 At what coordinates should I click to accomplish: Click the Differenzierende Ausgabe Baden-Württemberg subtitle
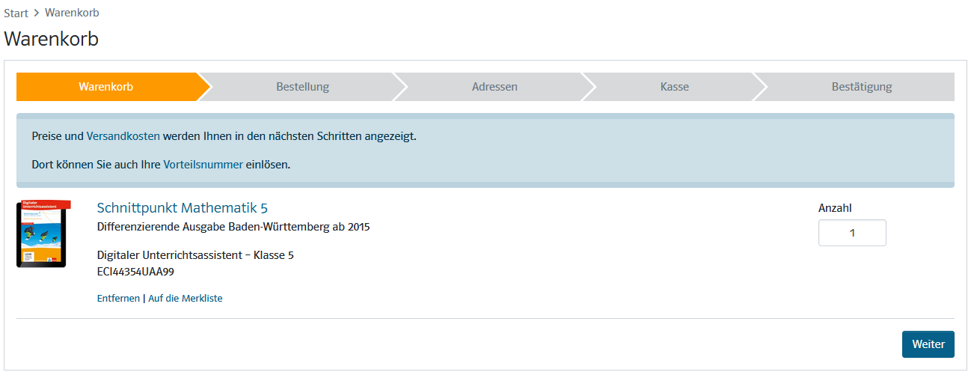(x=233, y=227)
